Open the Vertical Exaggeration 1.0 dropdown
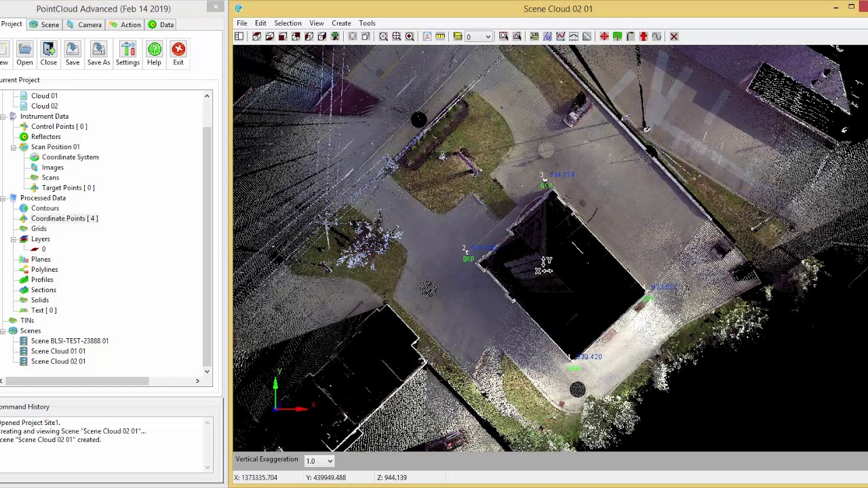The width and height of the screenshot is (868, 488). [319, 461]
